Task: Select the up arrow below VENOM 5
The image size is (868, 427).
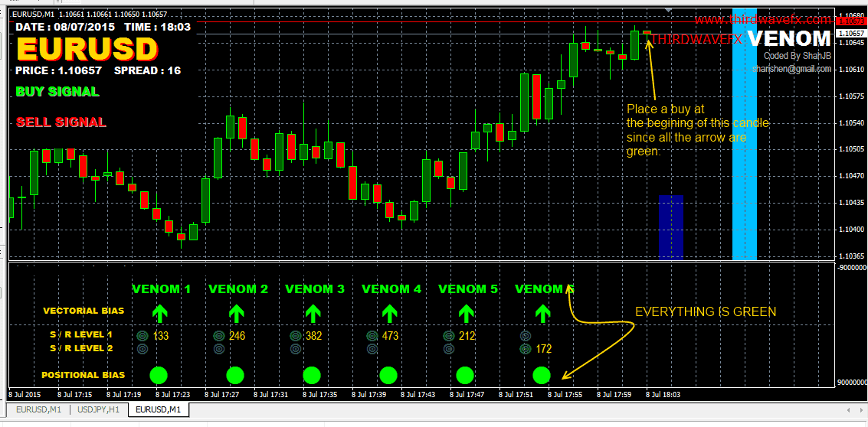Action: [466, 312]
